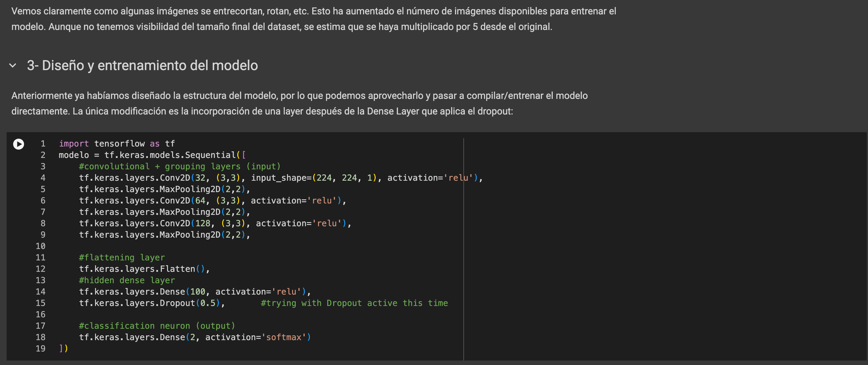Click the closing '])' bracket on line 19
This screenshot has height=365, width=868.
point(63,349)
